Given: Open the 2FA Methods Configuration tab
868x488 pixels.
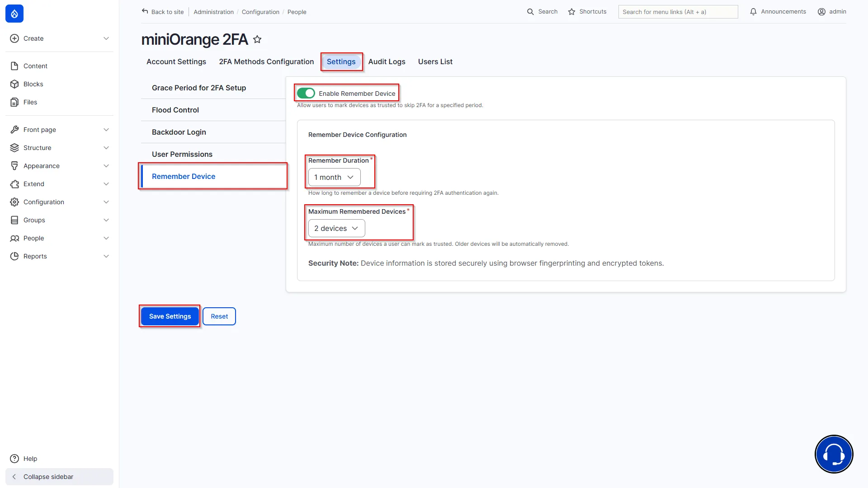Looking at the screenshot, I should (266, 61).
